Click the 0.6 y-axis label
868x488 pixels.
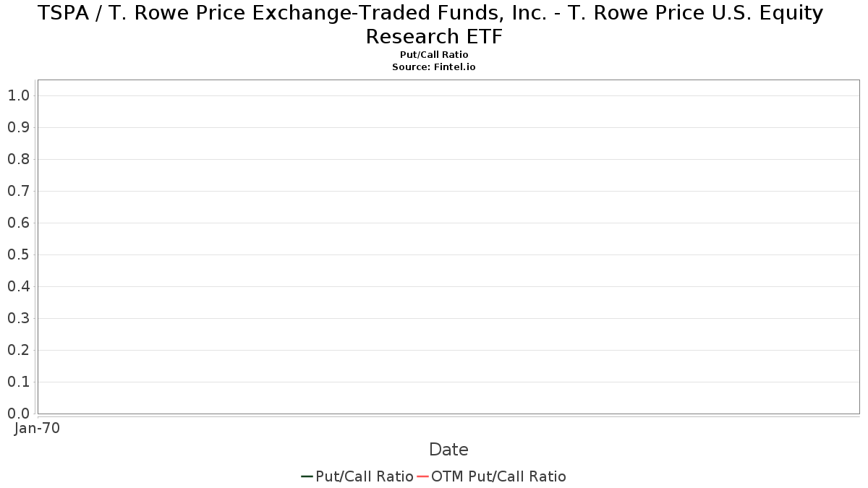pyautogui.click(x=18, y=223)
